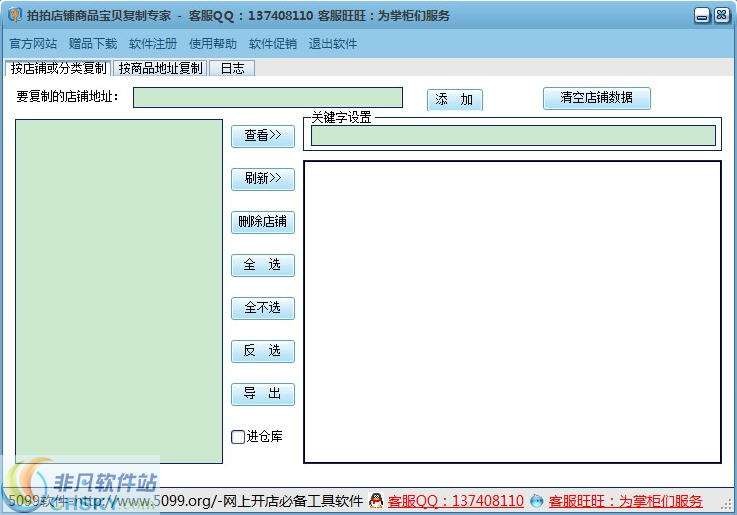
Task: Click the 退出软件 menu item
Action: click(333, 44)
